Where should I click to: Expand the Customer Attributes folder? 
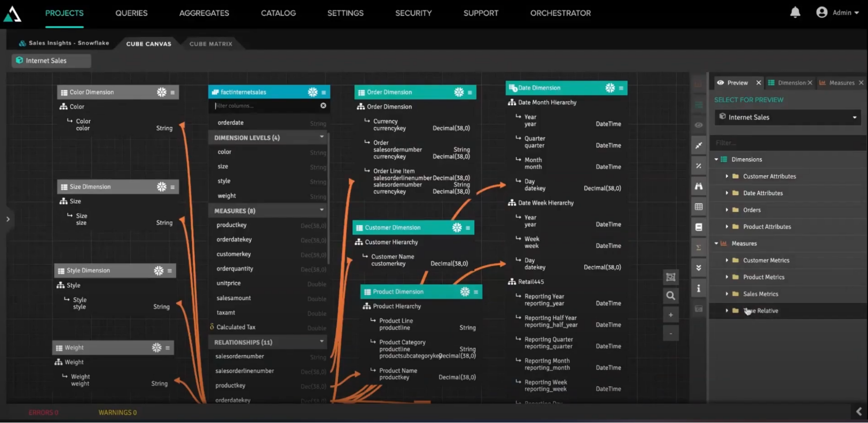tap(726, 176)
